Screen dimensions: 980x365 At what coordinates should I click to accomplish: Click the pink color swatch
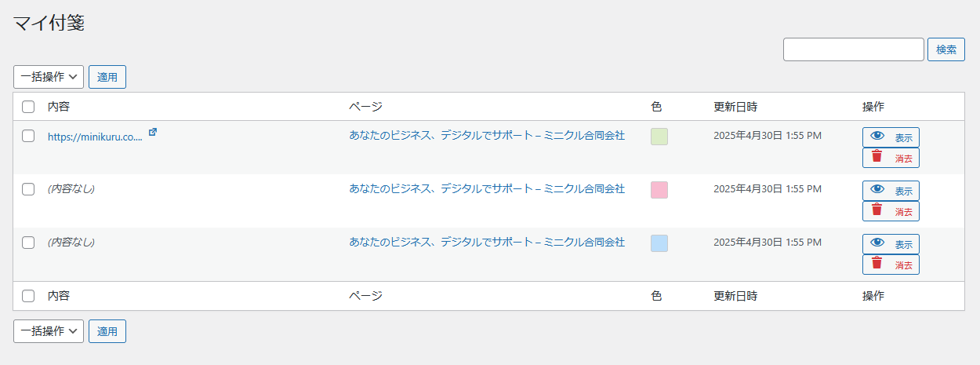coord(659,190)
